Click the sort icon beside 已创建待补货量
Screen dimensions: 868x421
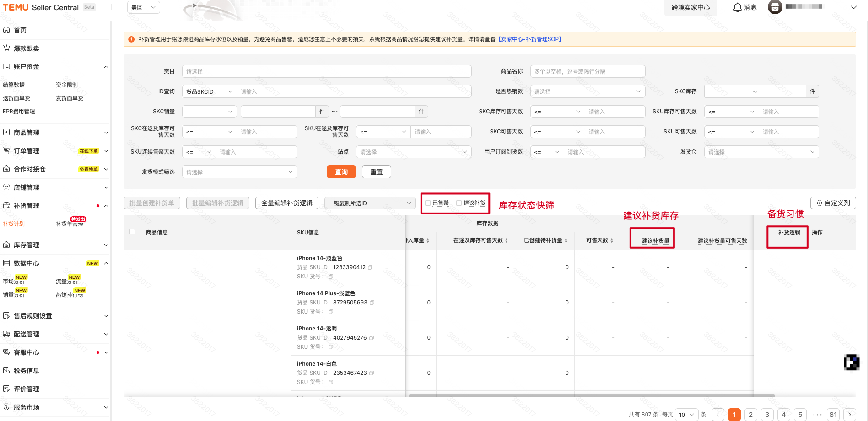pos(566,240)
